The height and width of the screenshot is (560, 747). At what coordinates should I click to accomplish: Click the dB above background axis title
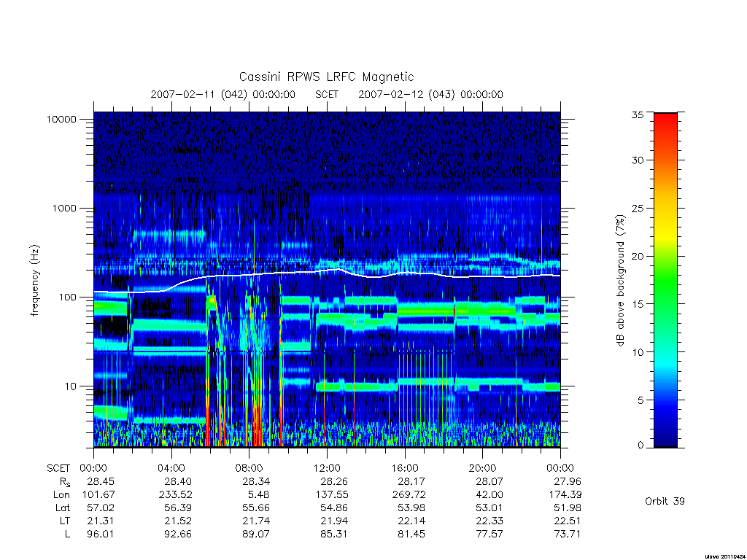(x=620, y=281)
